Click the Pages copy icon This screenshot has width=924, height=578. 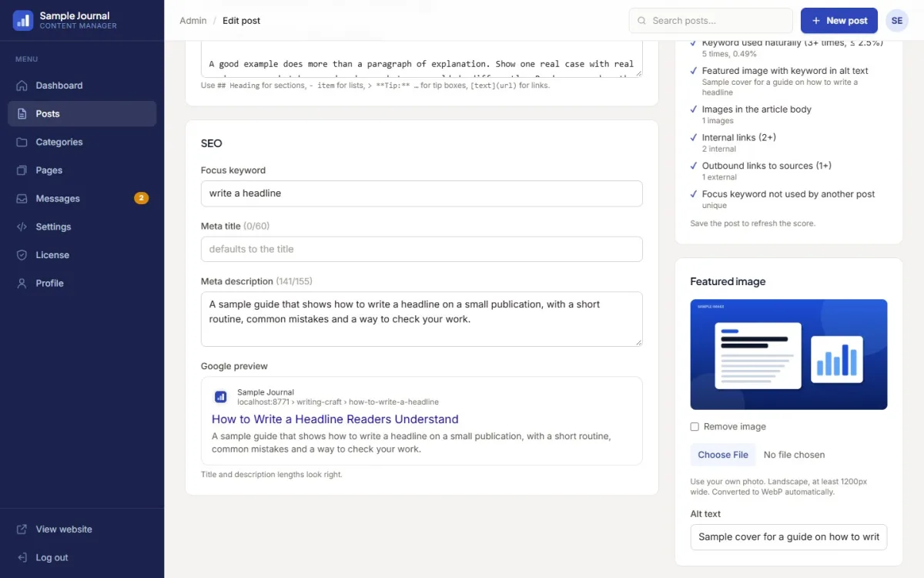coord(22,170)
